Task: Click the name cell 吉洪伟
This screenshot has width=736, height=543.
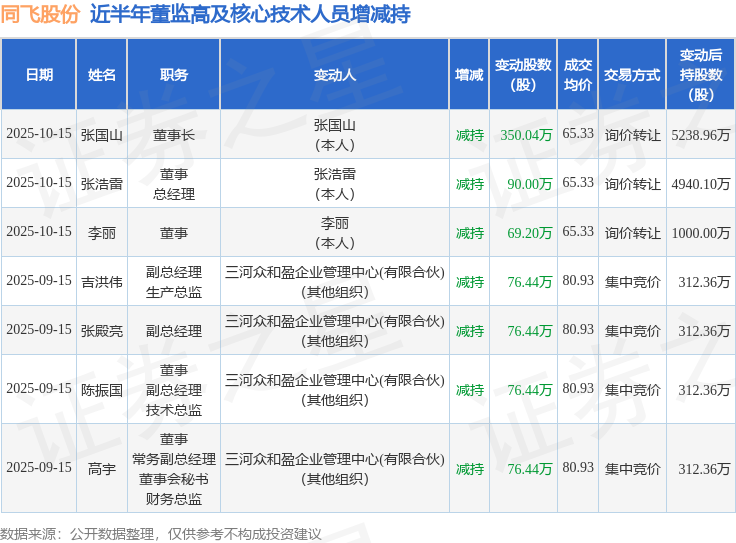Action: (102, 282)
